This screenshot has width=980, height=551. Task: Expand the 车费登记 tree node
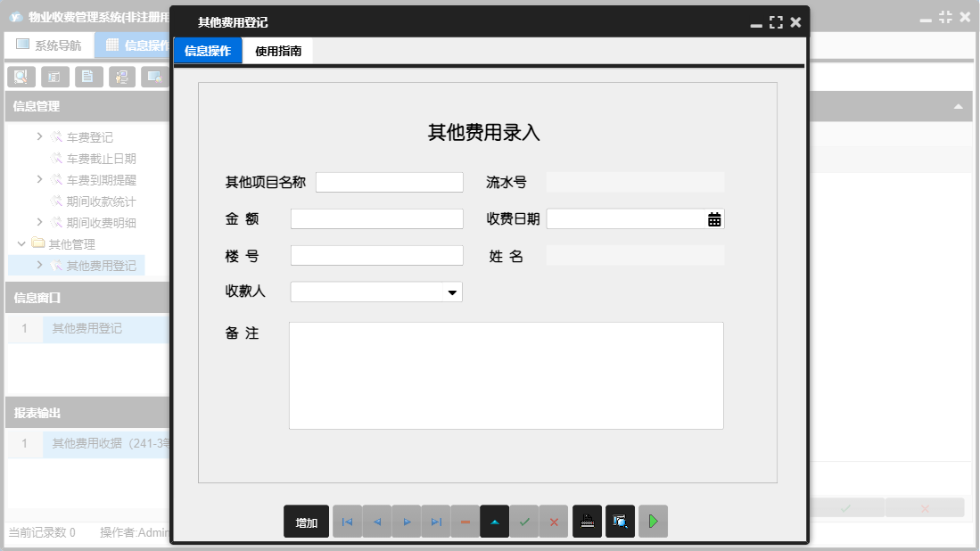39,136
